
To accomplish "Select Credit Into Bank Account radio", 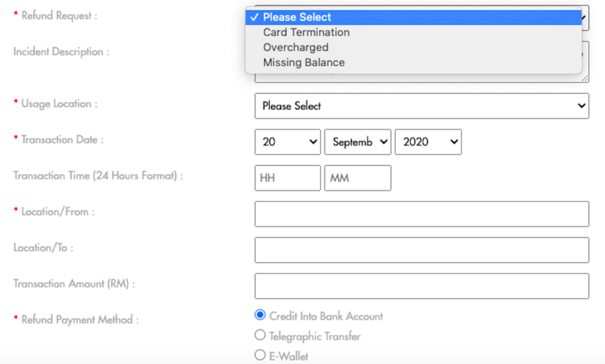I will pos(260,315).
